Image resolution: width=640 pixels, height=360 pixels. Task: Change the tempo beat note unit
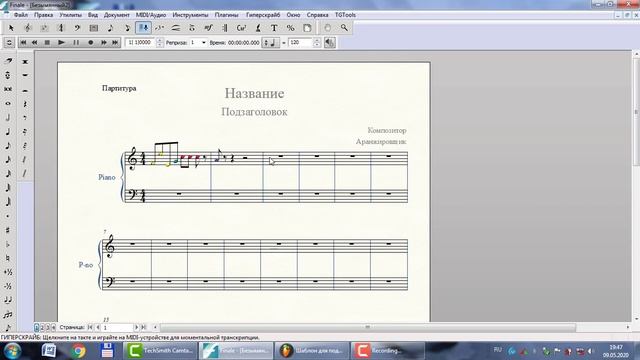pos(270,42)
